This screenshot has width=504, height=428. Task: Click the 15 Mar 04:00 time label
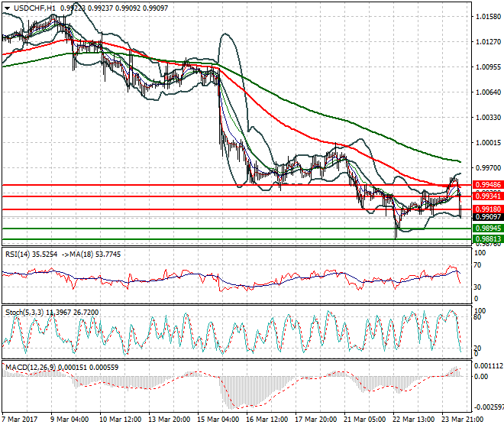click(218, 420)
